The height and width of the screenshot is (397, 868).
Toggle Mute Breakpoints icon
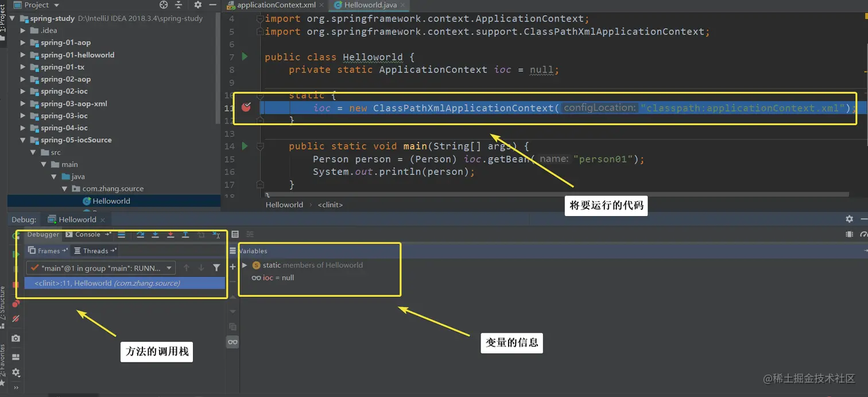(16, 318)
